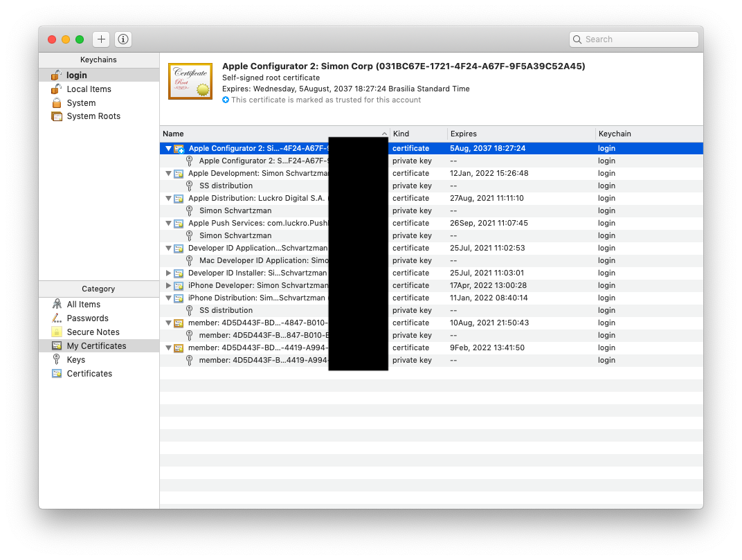This screenshot has width=742, height=560.
Task: Expand the Developer ID Installer certificate
Action: (x=168, y=273)
